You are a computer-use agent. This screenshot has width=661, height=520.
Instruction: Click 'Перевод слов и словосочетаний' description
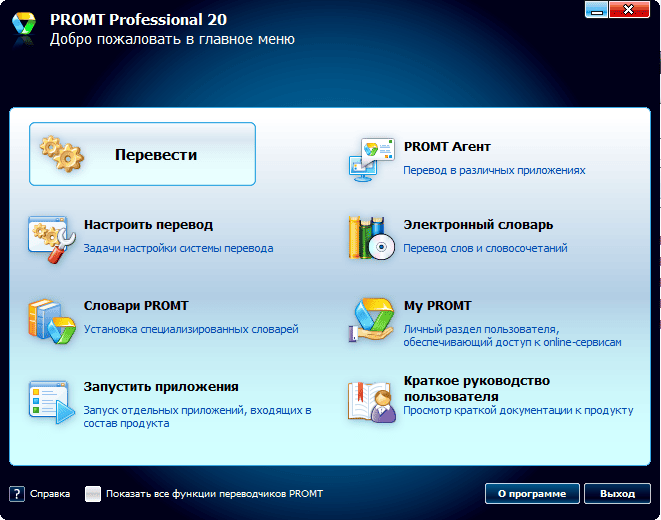coord(485,248)
